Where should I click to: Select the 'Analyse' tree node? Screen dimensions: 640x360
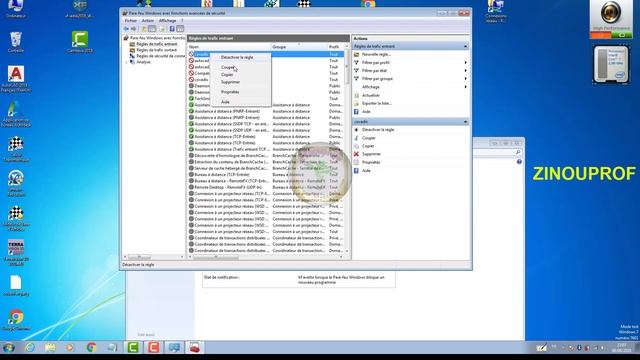143,62
